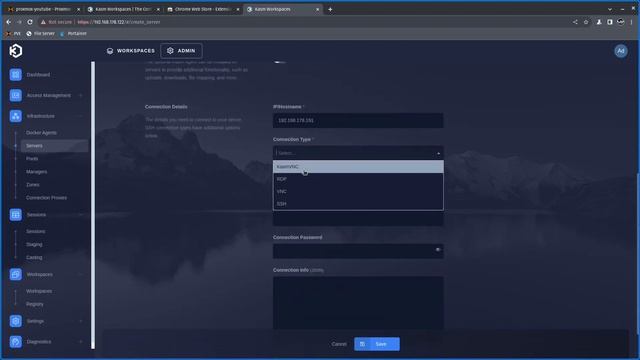
Task: Switch to Chrome Web Store browser tab
Action: [x=203, y=9]
